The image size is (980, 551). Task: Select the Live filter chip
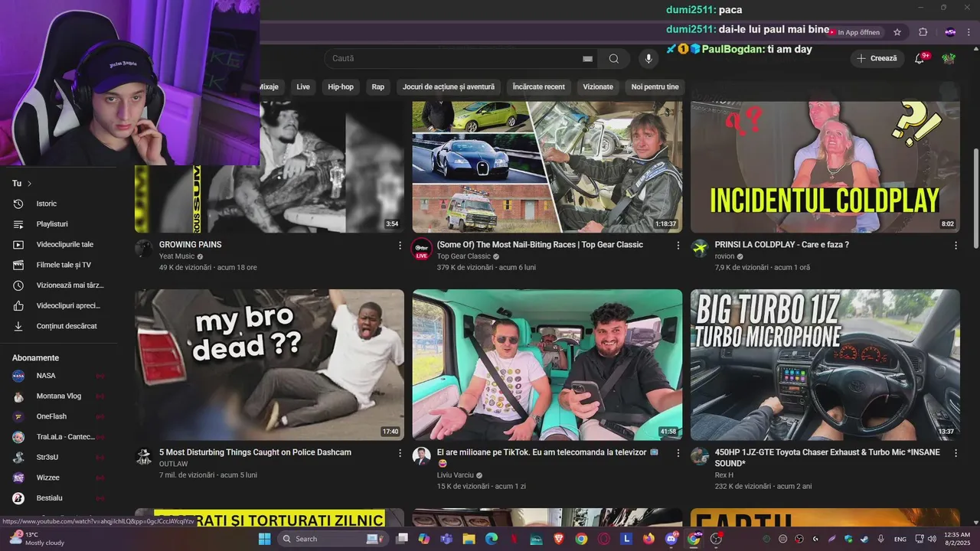pyautogui.click(x=303, y=86)
